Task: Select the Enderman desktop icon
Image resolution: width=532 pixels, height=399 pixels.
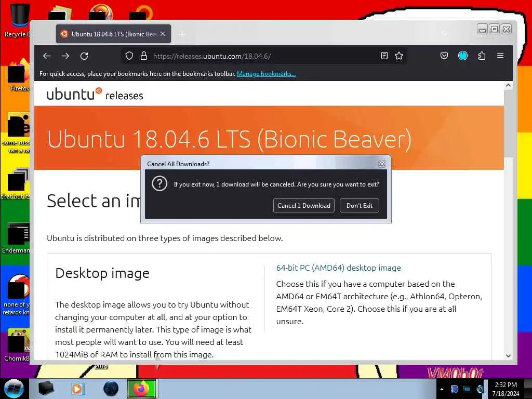Action: (x=16, y=238)
